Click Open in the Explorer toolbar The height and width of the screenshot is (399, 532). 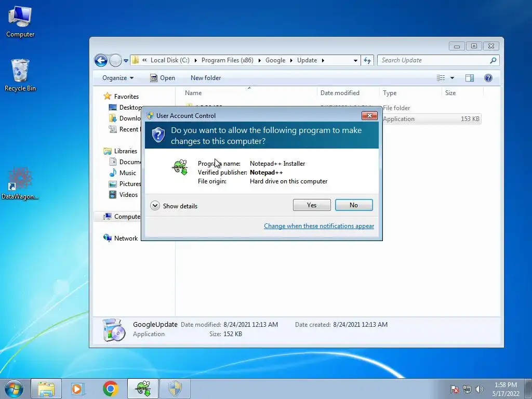163,78
